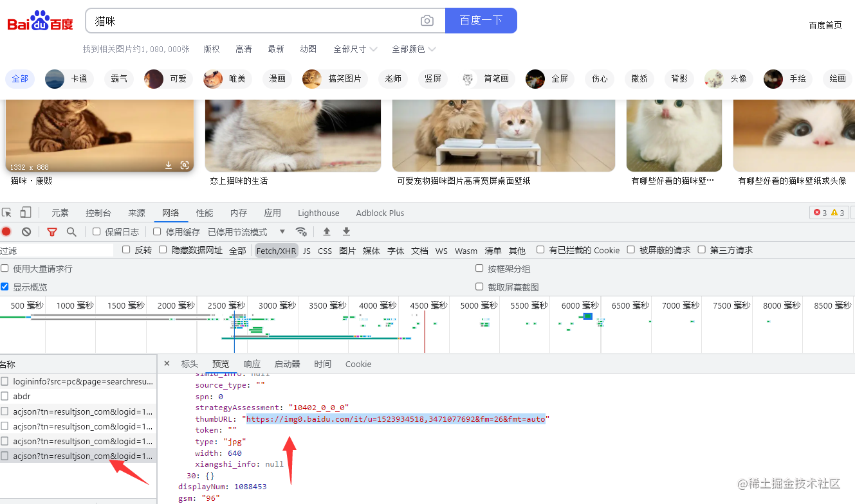Click the 过滤 network filter field
The width and height of the screenshot is (855, 504).
(57, 251)
